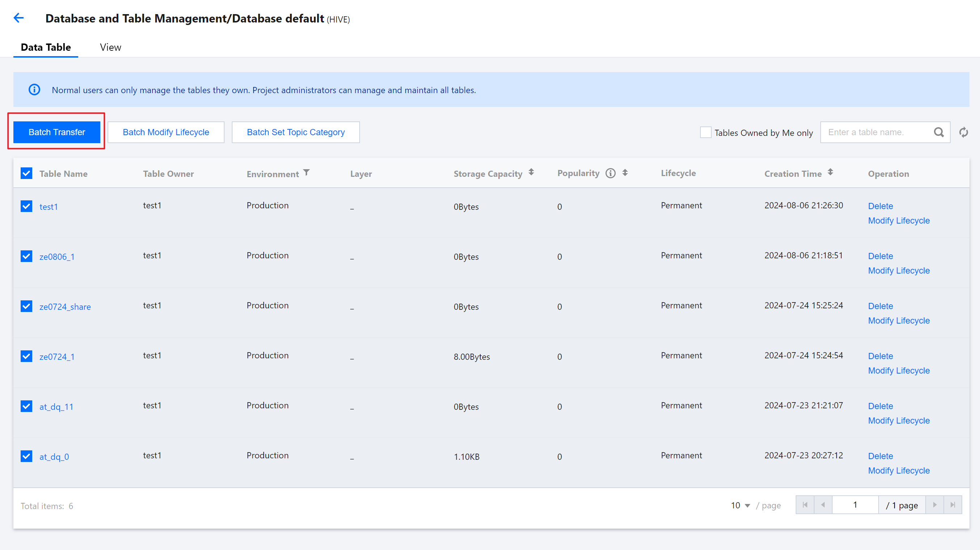Image resolution: width=980 pixels, height=550 pixels.
Task: Go to previous page icon
Action: point(823,505)
